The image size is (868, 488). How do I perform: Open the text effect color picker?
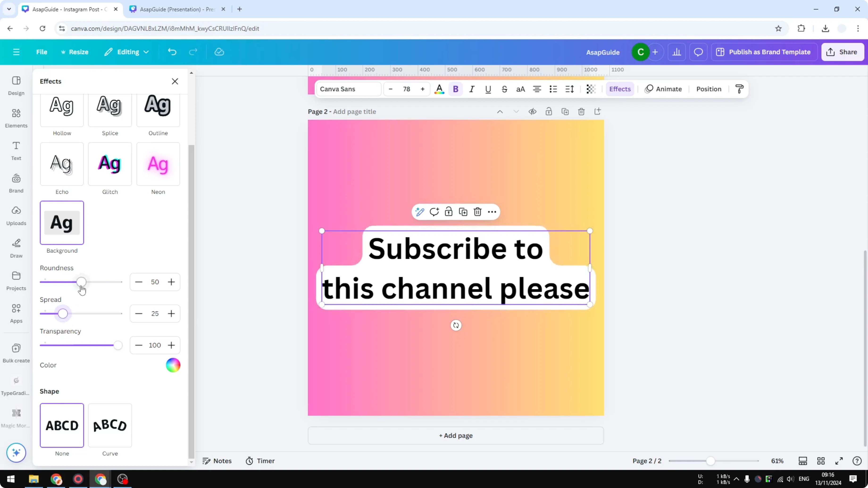coord(173,365)
